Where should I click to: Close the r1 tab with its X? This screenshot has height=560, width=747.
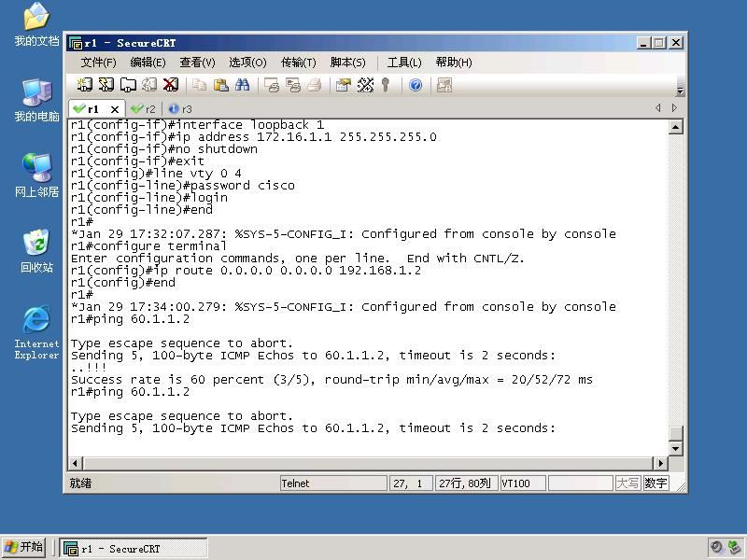point(114,109)
